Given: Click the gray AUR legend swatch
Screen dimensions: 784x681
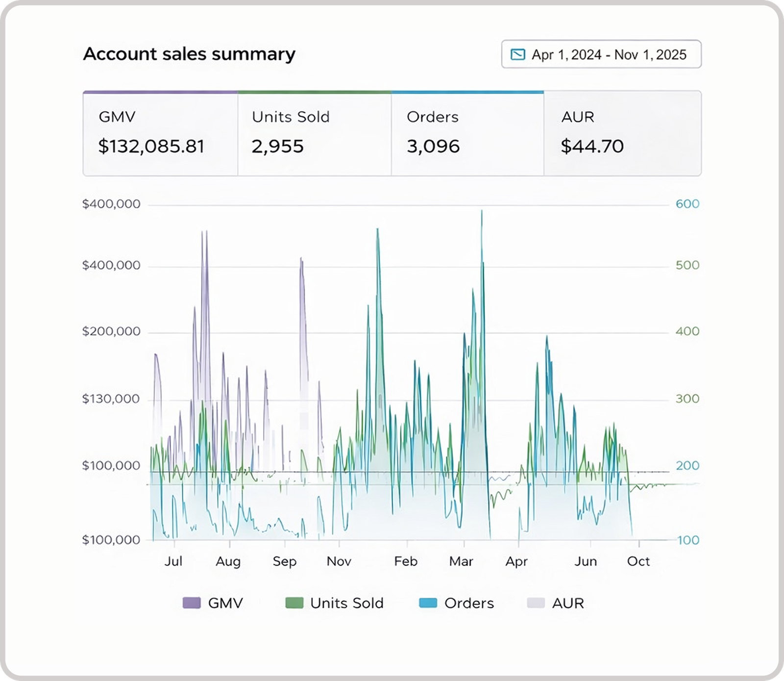Looking at the screenshot, I should tap(536, 603).
